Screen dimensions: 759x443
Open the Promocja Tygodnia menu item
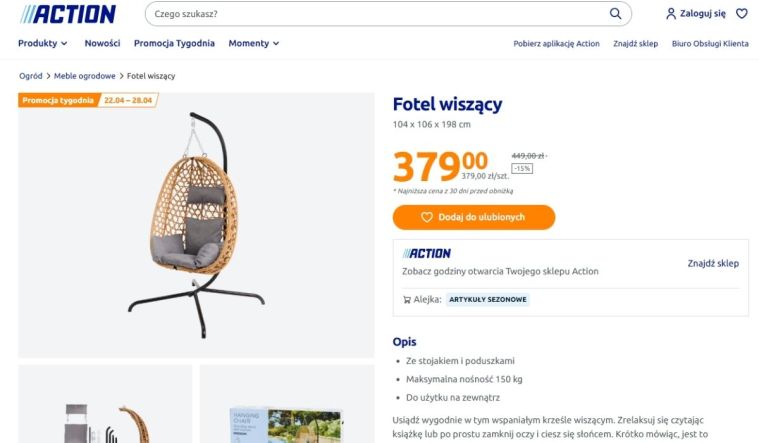pyautogui.click(x=174, y=43)
